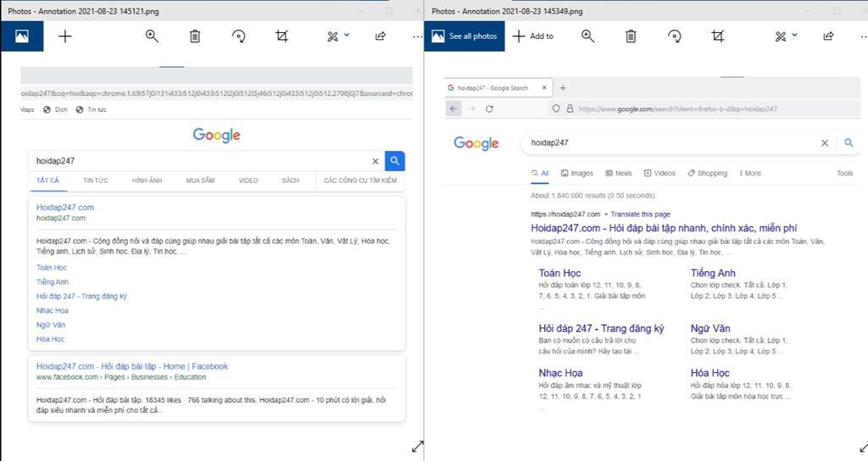
Task: Click browser reload icon in right screenshot
Action: coord(489,109)
